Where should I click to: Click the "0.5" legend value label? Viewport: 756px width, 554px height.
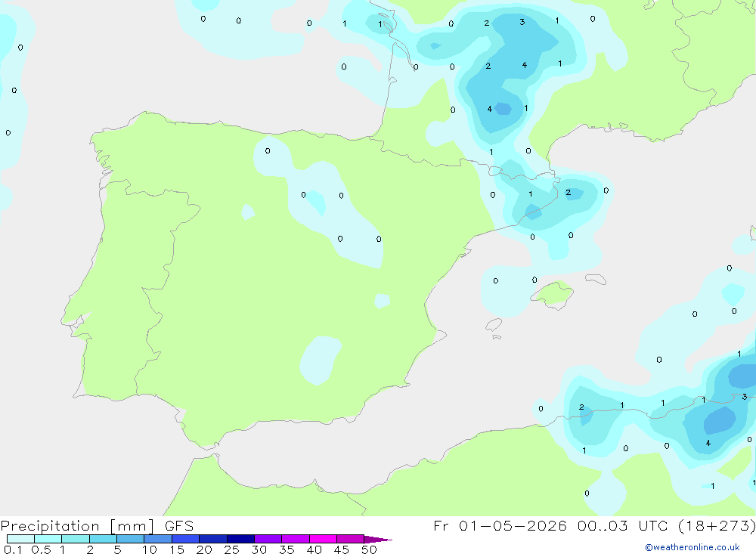point(41,549)
